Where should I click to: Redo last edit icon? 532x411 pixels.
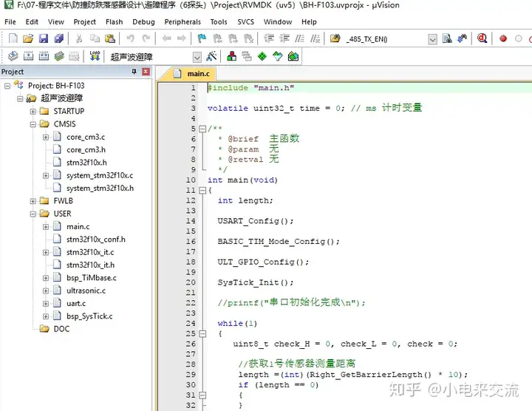[x=146, y=38]
